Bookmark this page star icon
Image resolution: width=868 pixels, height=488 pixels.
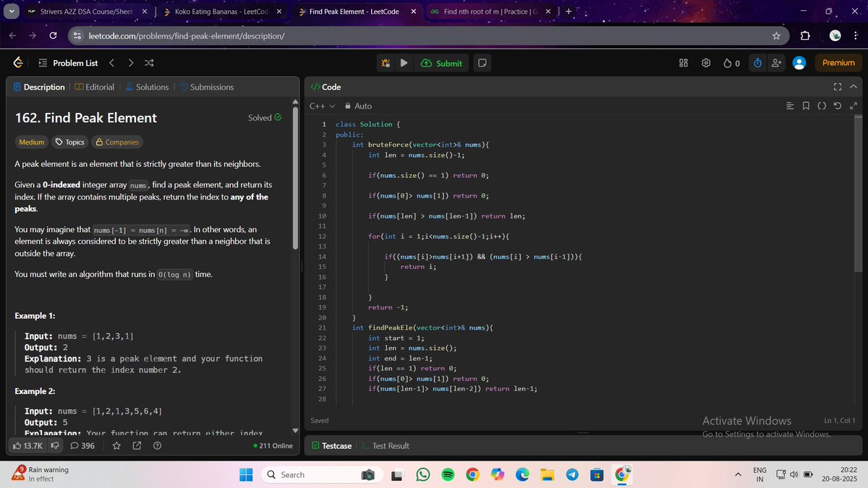[x=776, y=35]
